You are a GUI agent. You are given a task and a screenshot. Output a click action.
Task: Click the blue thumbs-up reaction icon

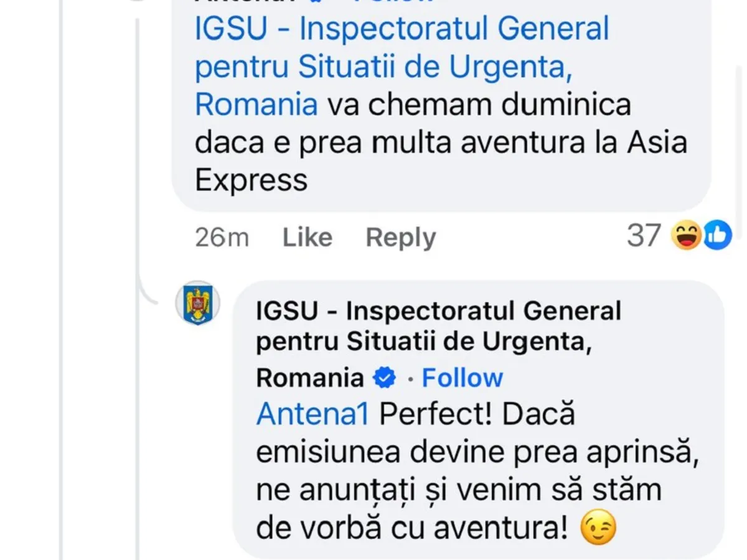(x=716, y=236)
